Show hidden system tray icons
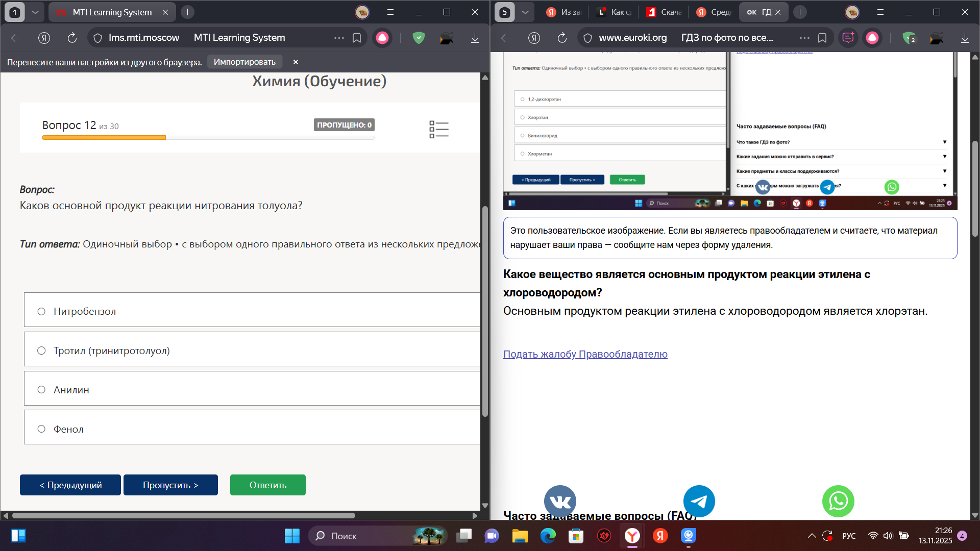Screen dimensions: 980x551 point(812,536)
